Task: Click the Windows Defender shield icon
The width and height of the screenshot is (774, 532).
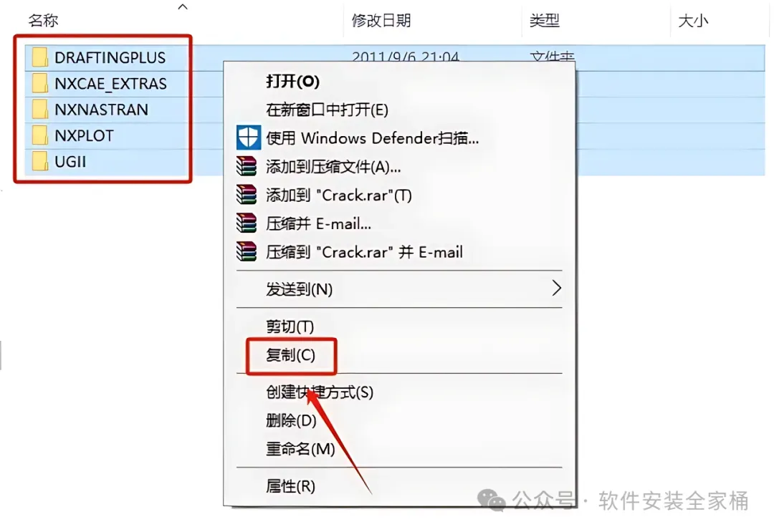Action: pos(248,137)
